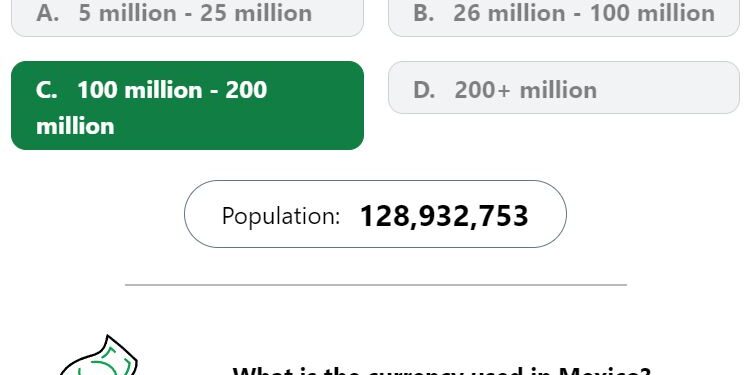Click the number 128,932,753
This screenshot has width=748, height=375.
click(x=444, y=216)
